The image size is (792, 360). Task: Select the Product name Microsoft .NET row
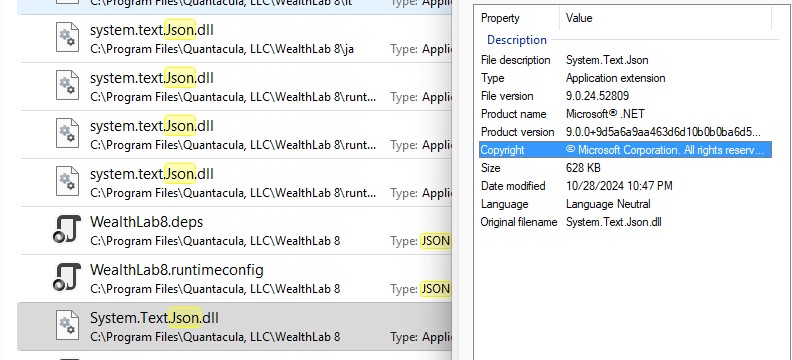click(x=625, y=114)
